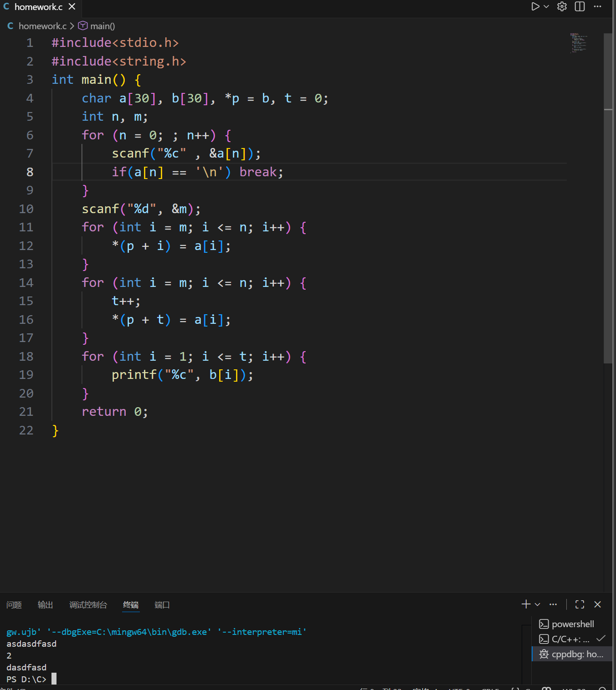Open the new terminal profile dropdown
The width and height of the screenshot is (616, 690).
click(538, 604)
